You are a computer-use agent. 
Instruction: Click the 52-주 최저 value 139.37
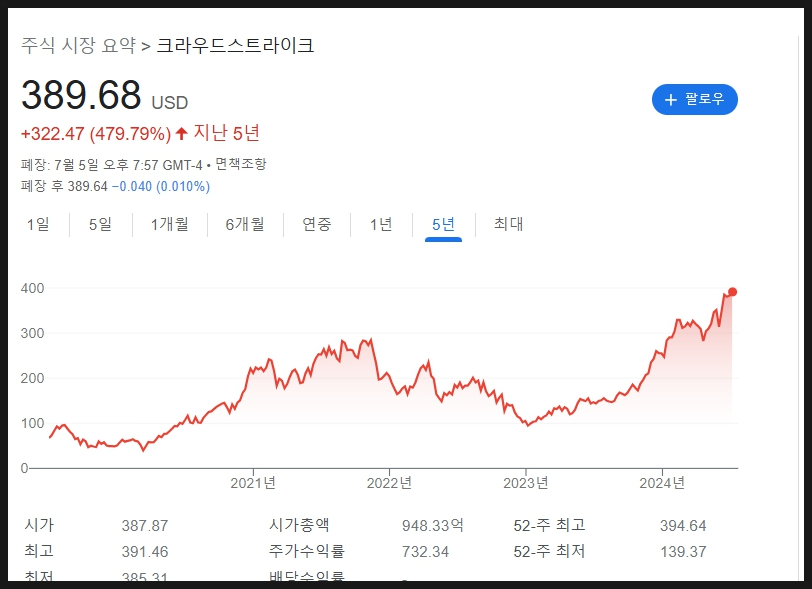click(683, 552)
